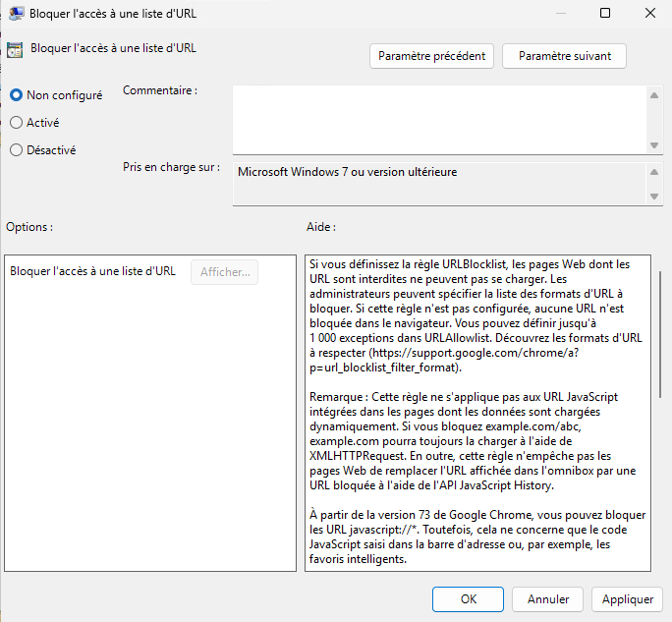Click inside the Commentaire text box
This screenshot has width=672, height=622.
pyautogui.click(x=438, y=119)
